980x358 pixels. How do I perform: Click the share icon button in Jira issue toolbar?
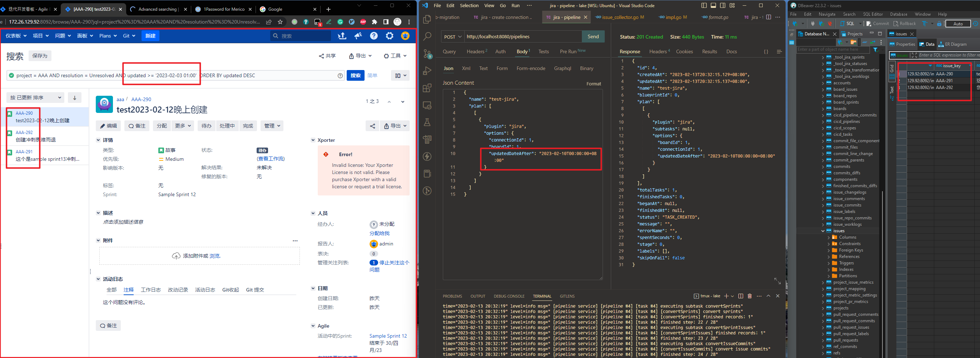[372, 126]
